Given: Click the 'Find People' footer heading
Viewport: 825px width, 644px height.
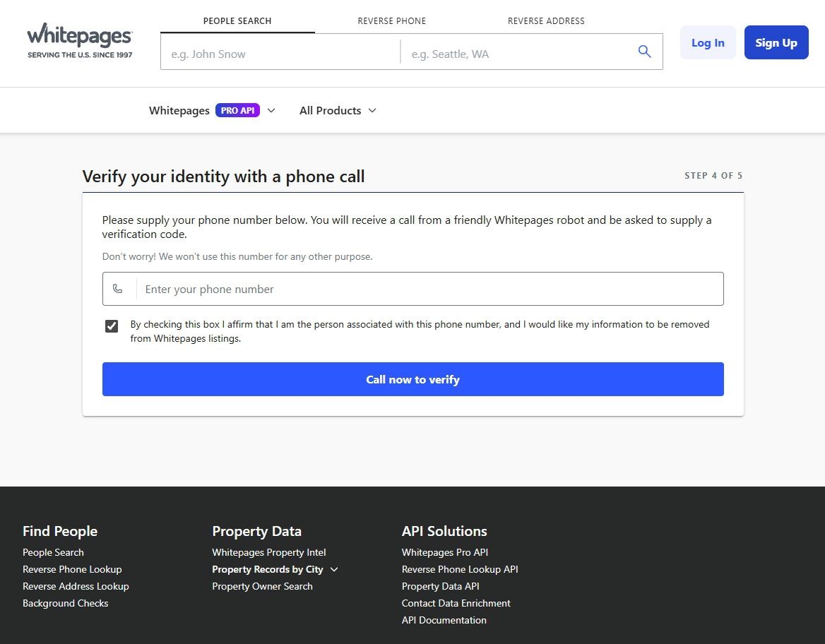Looking at the screenshot, I should (x=60, y=531).
